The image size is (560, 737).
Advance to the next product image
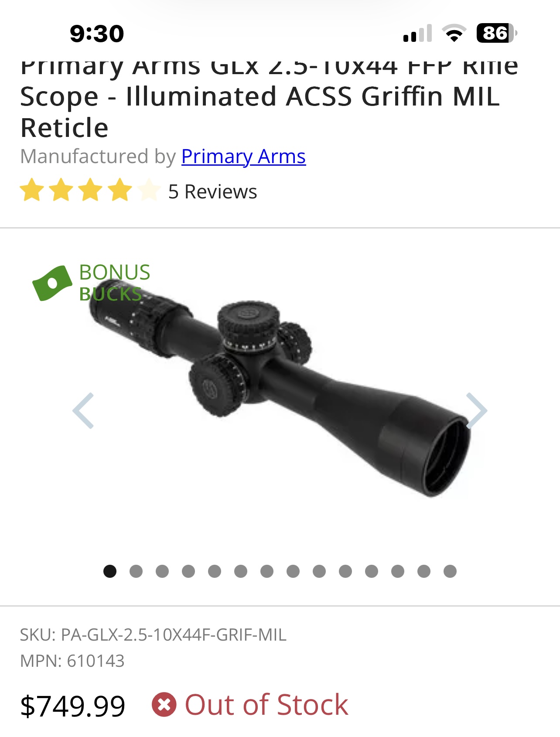476,410
